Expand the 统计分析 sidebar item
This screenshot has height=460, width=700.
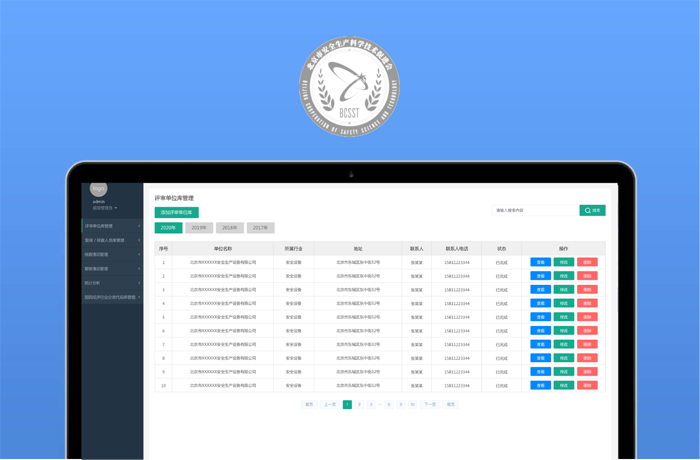click(x=112, y=283)
